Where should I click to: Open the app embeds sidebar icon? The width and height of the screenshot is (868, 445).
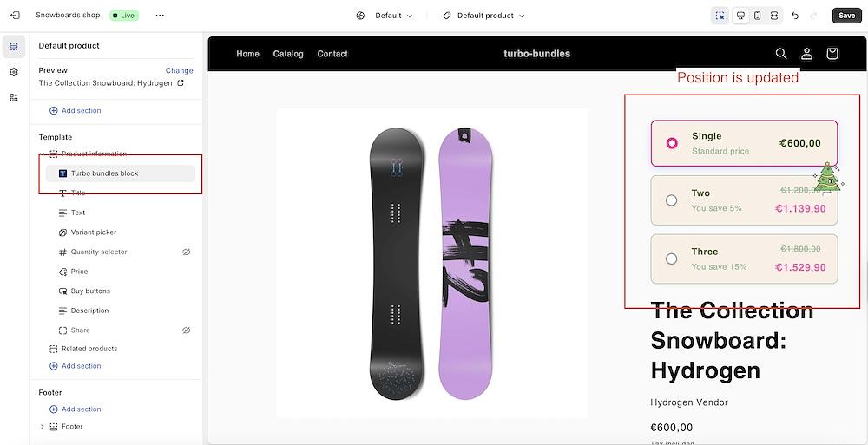click(x=14, y=97)
